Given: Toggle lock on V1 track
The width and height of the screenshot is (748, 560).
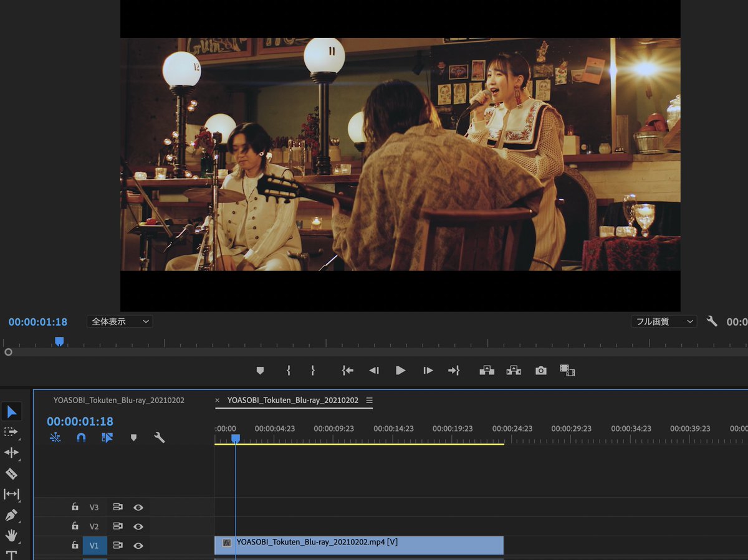Looking at the screenshot, I should click(75, 546).
